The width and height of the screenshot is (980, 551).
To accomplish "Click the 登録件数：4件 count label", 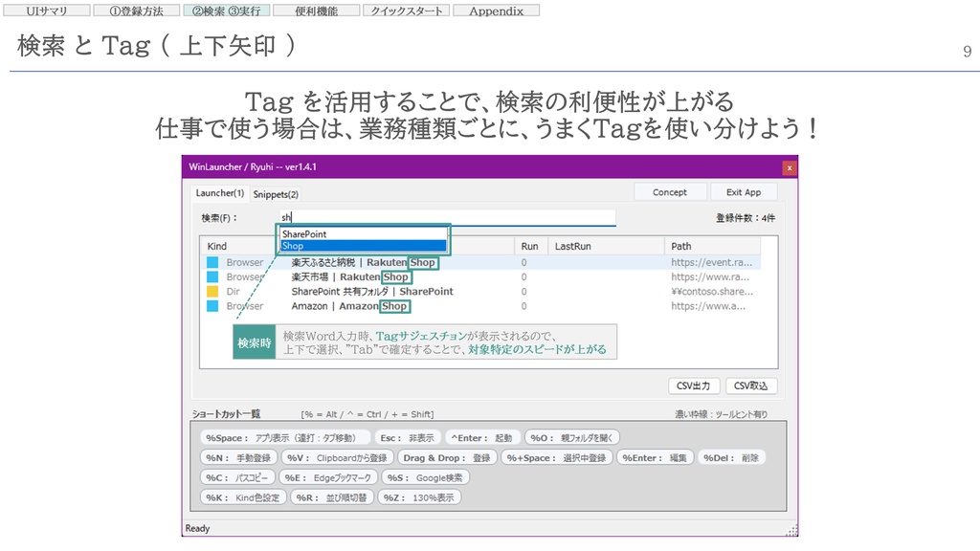I will (745, 218).
